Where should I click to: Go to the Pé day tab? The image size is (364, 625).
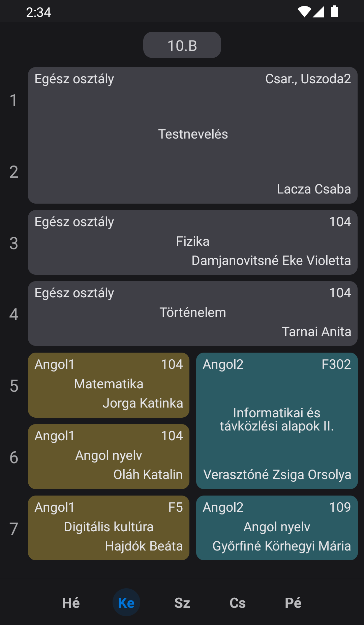[293, 603]
